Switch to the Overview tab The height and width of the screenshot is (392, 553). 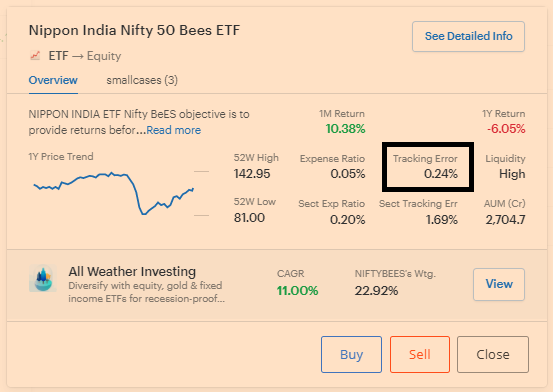coord(53,80)
